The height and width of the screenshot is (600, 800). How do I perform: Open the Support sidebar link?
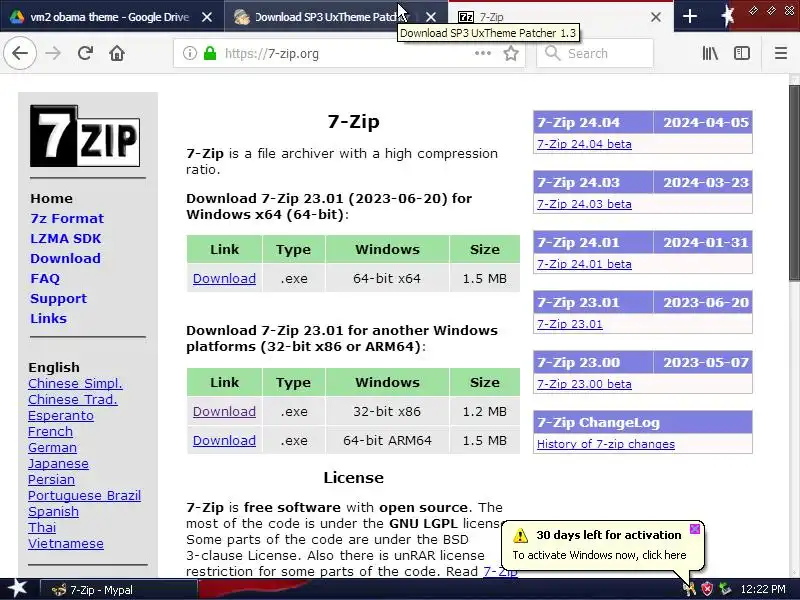click(x=58, y=298)
